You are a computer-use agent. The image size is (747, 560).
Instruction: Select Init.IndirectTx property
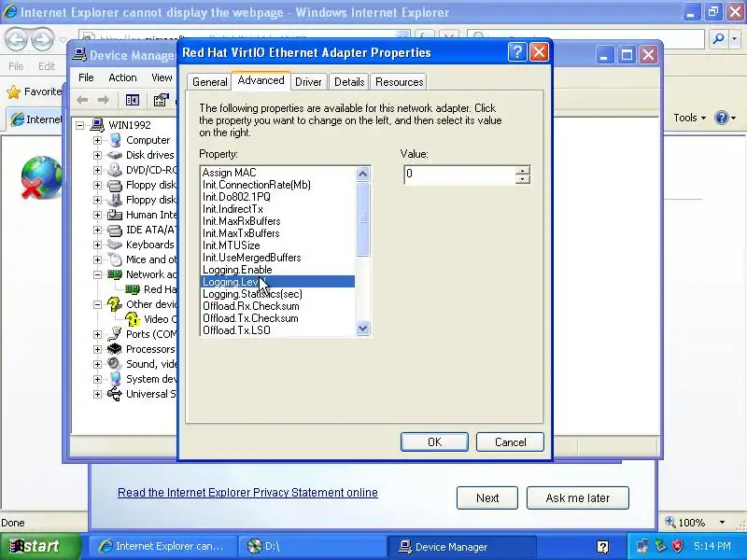233,209
